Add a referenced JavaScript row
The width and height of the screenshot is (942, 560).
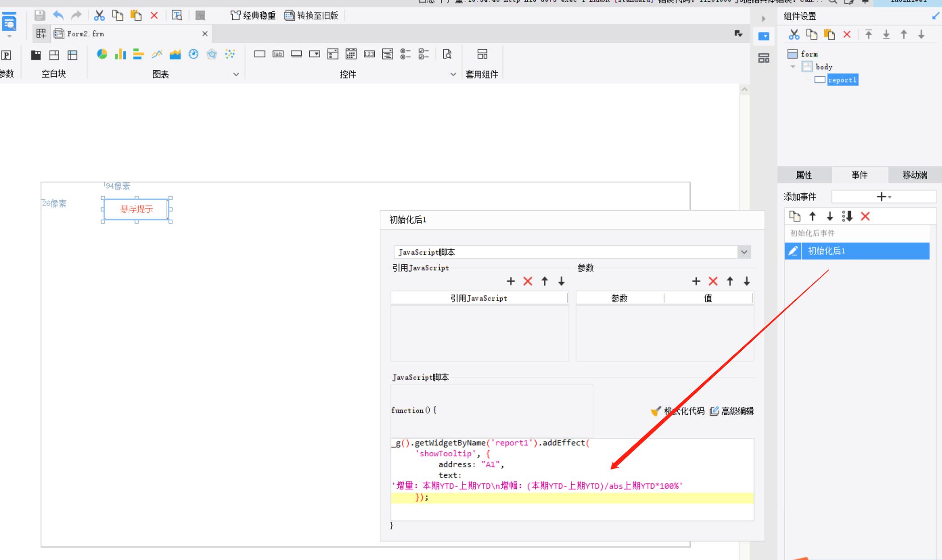(511, 281)
